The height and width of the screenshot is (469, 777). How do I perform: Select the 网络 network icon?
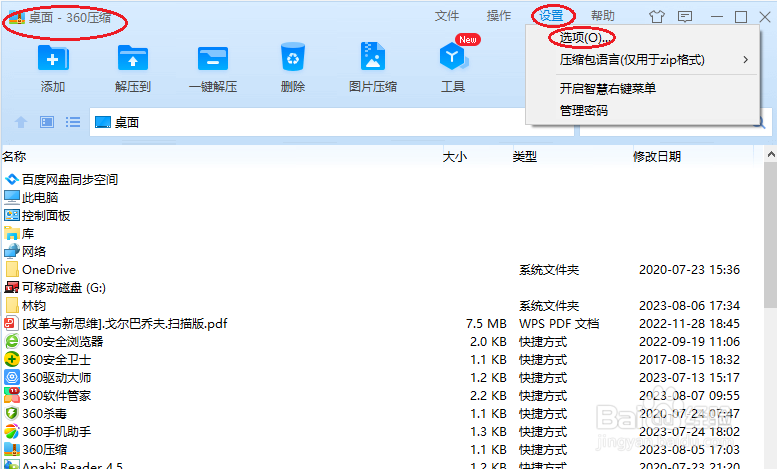(x=12, y=251)
